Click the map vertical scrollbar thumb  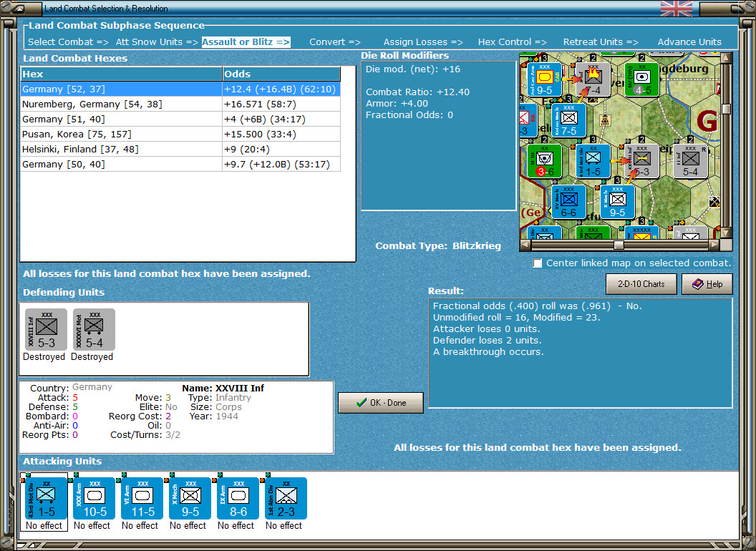tap(726, 109)
